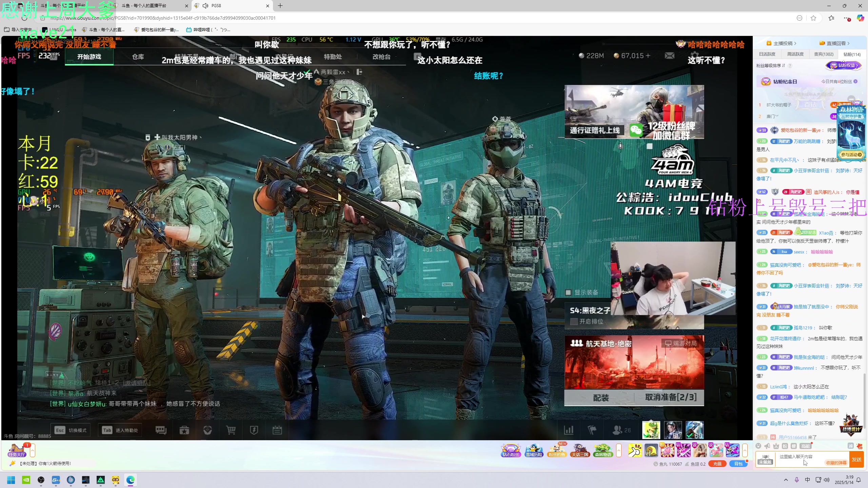The width and height of the screenshot is (868, 488).
Task: Expand the arrow beside 任务大厅
Action: 33,450
